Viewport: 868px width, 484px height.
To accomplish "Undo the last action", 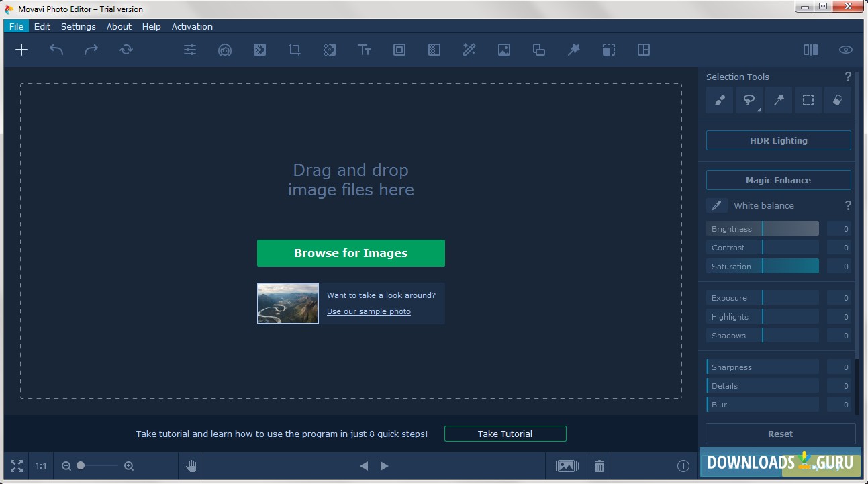I will coord(56,50).
